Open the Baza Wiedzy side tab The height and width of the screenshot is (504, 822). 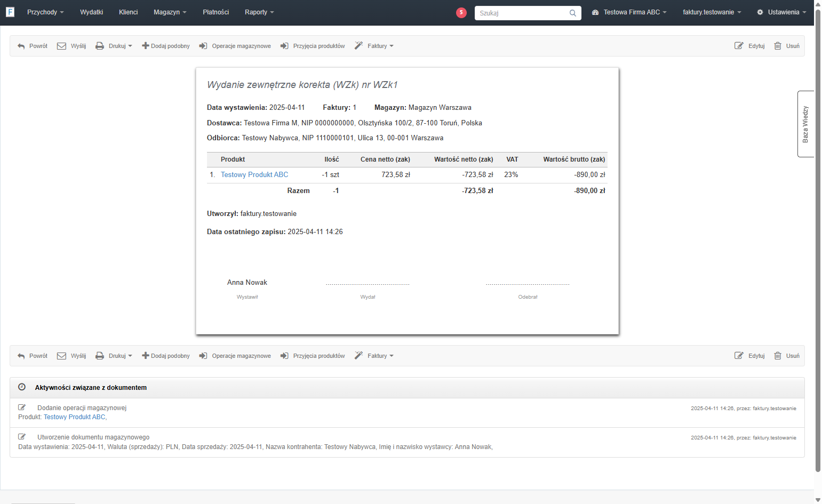(x=805, y=124)
